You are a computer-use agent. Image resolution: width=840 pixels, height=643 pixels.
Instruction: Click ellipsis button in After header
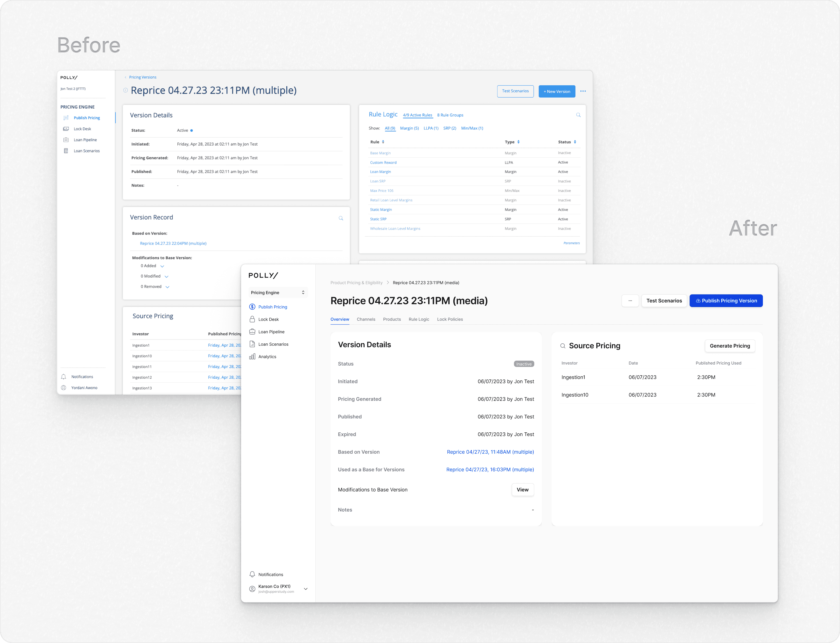[x=630, y=301]
